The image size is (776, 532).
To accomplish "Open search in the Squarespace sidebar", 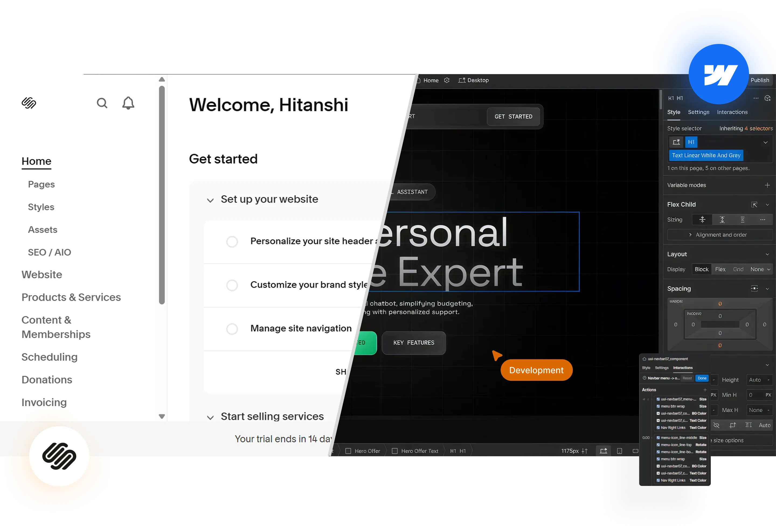I will point(102,103).
